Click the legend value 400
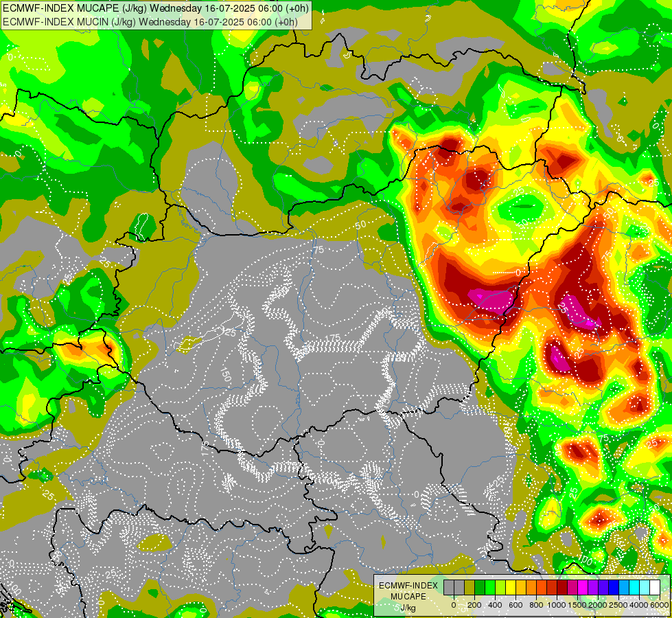 (495, 605)
